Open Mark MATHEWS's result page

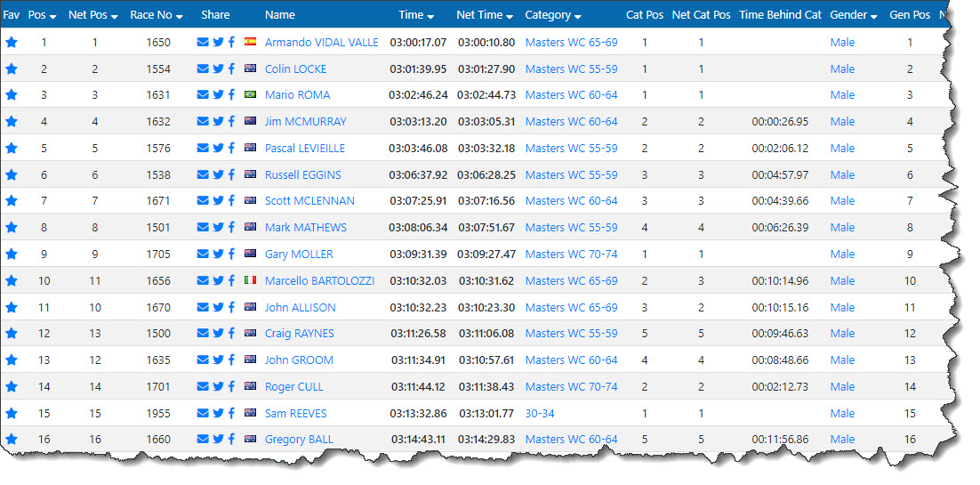[306, 227]
